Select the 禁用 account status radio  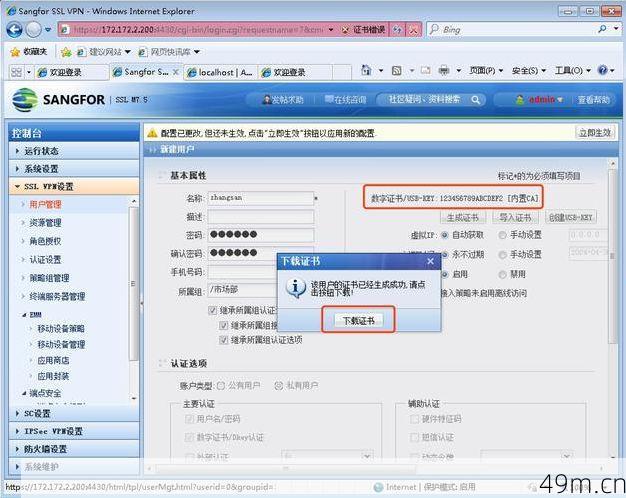[x=502, y=274]
